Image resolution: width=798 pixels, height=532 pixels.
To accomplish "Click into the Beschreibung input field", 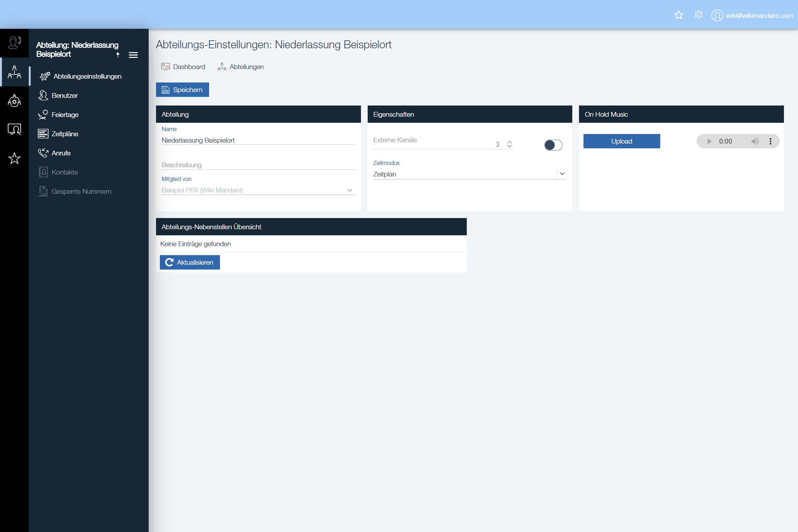I will pyautogui.click(x=258, y=165).
